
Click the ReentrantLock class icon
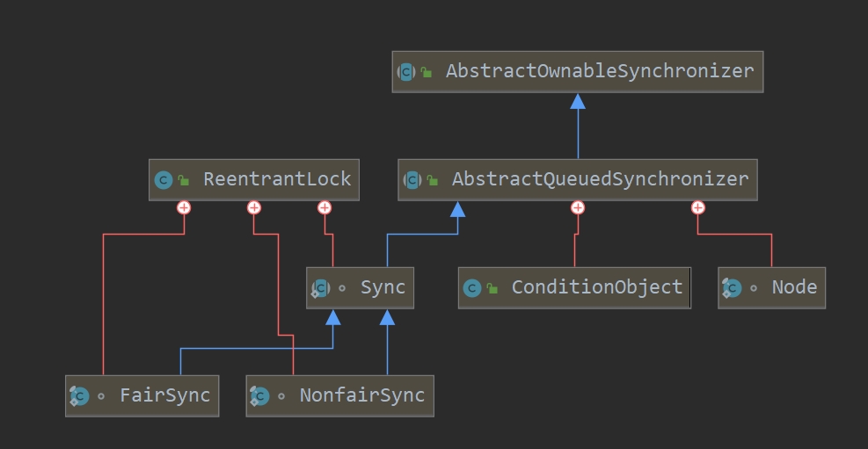[x=163, y=180]
